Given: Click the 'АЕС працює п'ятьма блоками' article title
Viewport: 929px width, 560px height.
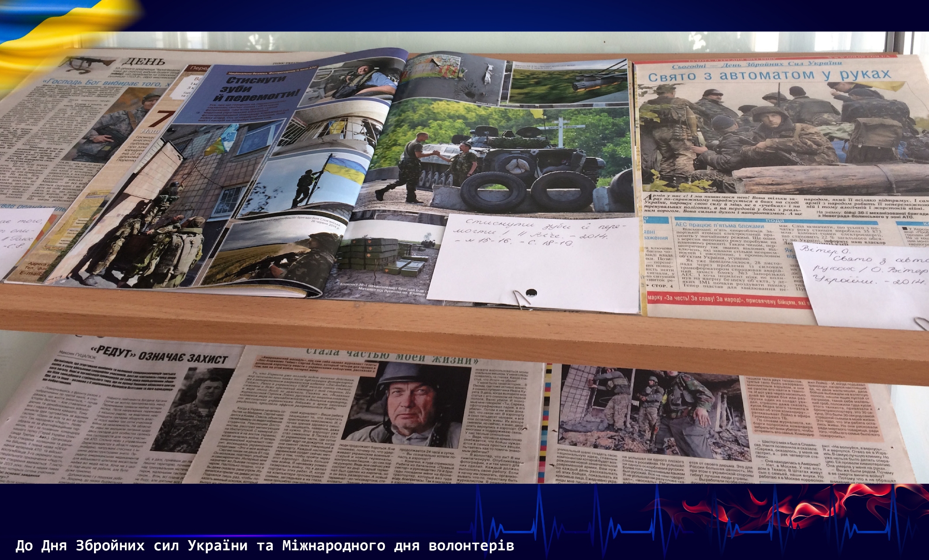Looking at the screenshot, I should coord(719,225).
